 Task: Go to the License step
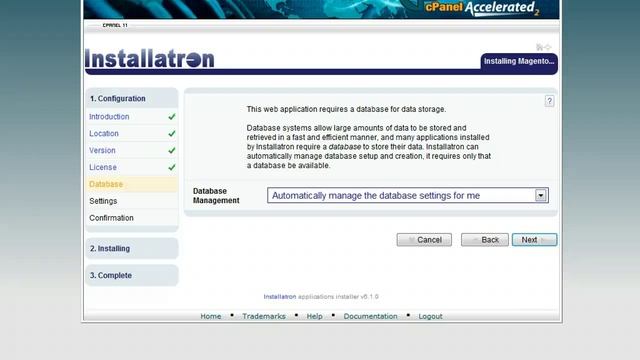click(x=103, y=167)
